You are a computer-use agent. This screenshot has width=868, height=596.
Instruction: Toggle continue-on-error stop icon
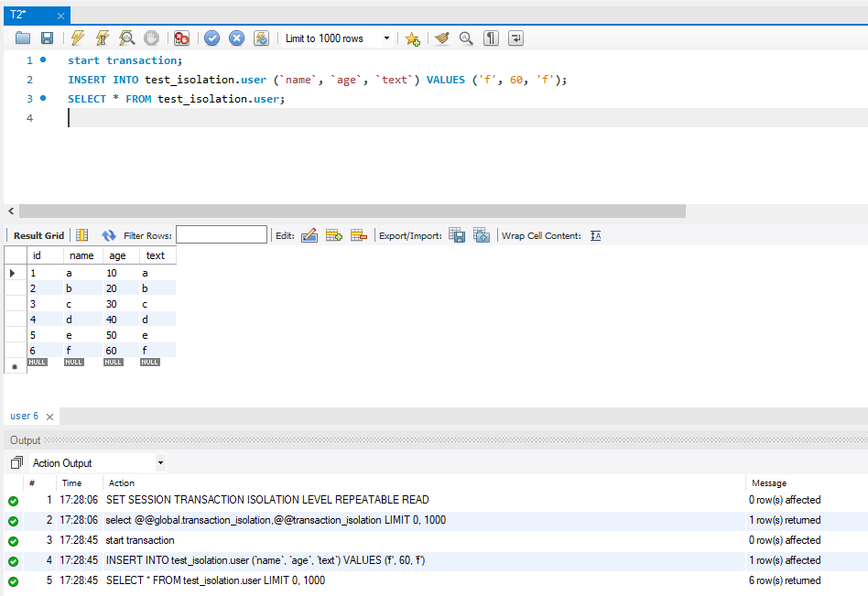[181, 38]
